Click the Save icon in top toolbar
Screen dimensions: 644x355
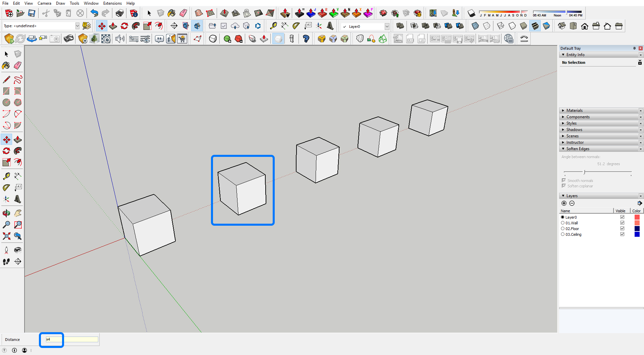(32, 13)
